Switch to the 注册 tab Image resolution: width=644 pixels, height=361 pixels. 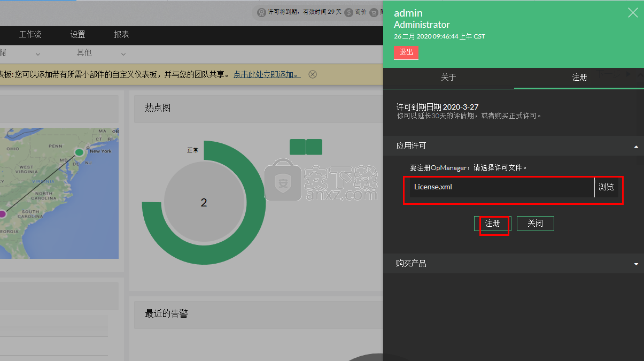click(x=579, y=78)
